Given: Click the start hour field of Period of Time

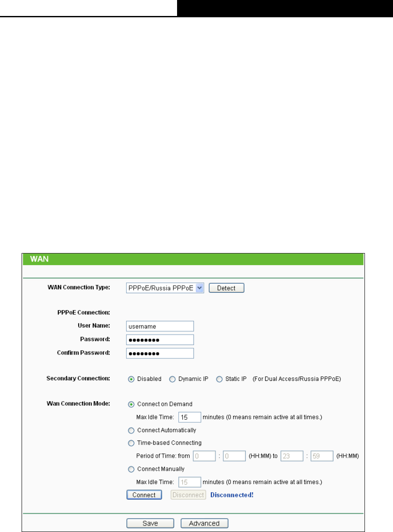Looking at the screenshot, I should coord(205,456).
